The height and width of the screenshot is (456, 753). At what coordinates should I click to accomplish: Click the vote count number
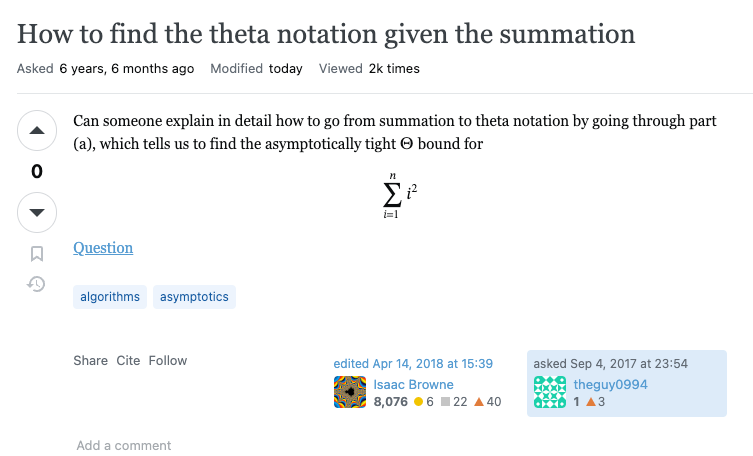click(37, 171)
